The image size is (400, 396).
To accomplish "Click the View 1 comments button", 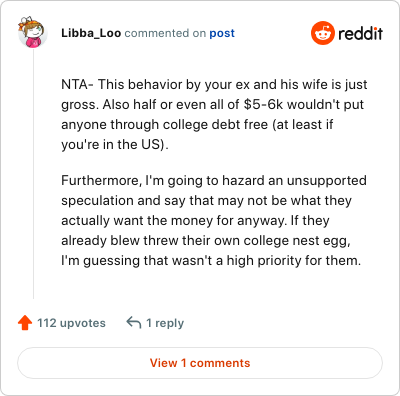I will coord(200,363).
